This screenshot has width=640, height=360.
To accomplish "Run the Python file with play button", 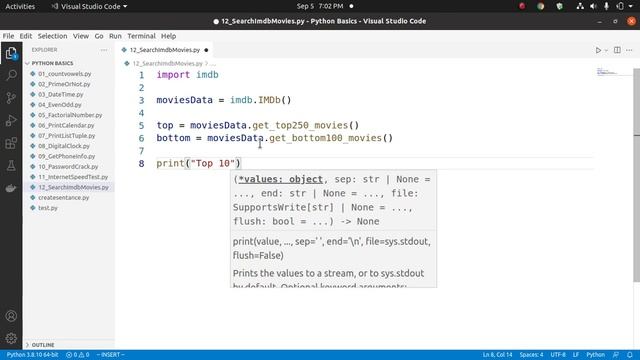I will (x=598, y=50).
